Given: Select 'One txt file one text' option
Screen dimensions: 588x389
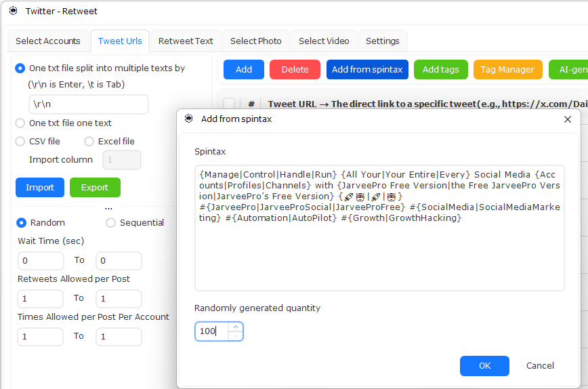Looking at the screenshot, I should coord(20,123).
